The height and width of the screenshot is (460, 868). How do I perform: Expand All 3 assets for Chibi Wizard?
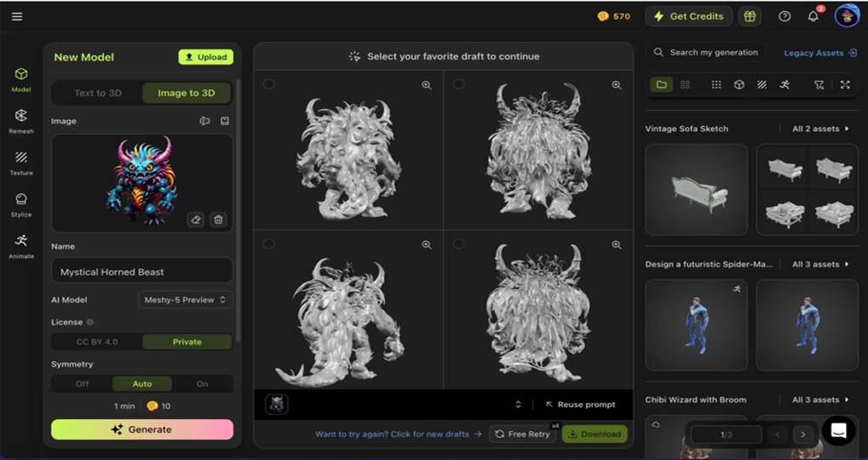[x=819, y=400]
